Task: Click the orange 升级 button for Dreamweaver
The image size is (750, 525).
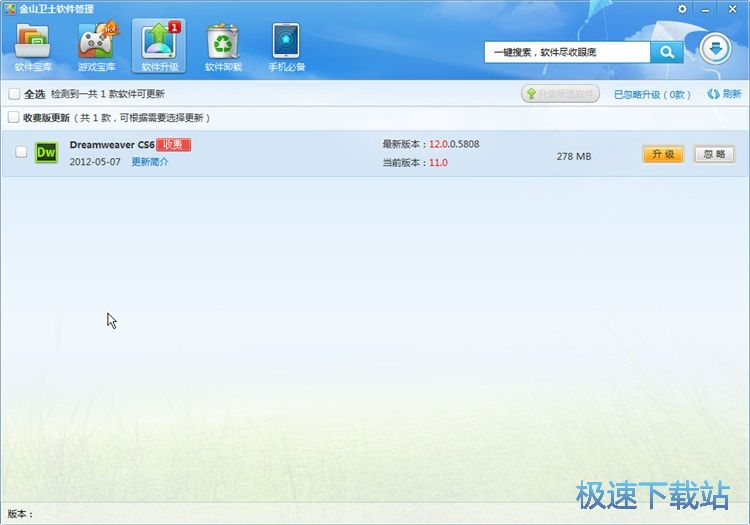Action: pyautogui.click(x=663, y=154)
